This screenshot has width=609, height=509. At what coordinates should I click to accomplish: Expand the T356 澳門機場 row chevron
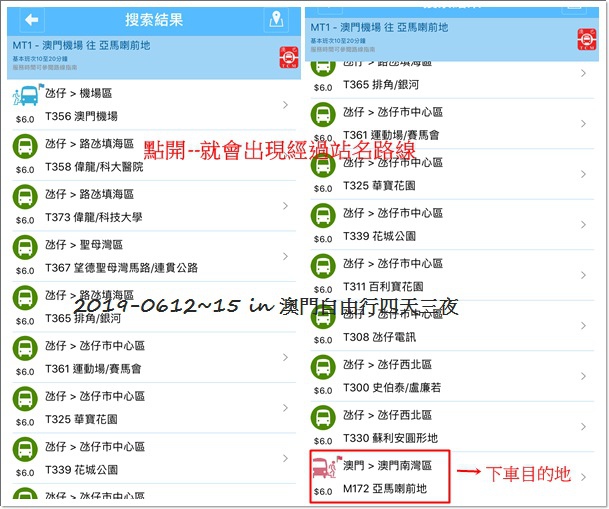285,105
